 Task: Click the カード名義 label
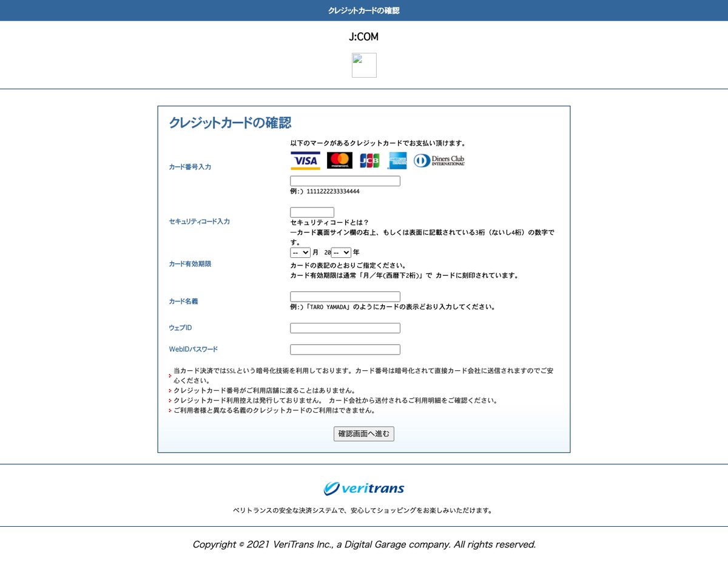pos(183,301)
